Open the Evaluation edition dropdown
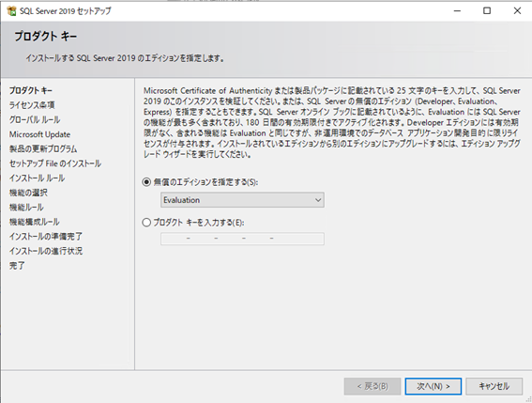 pos(242,200)
